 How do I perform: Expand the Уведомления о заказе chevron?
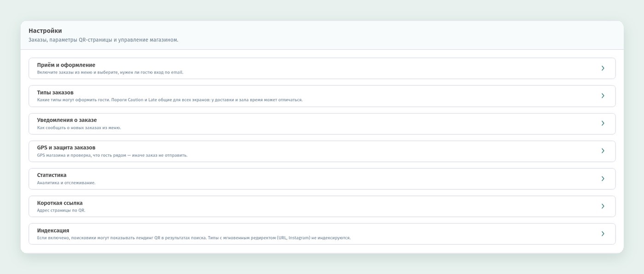click(x=603, y=123)
